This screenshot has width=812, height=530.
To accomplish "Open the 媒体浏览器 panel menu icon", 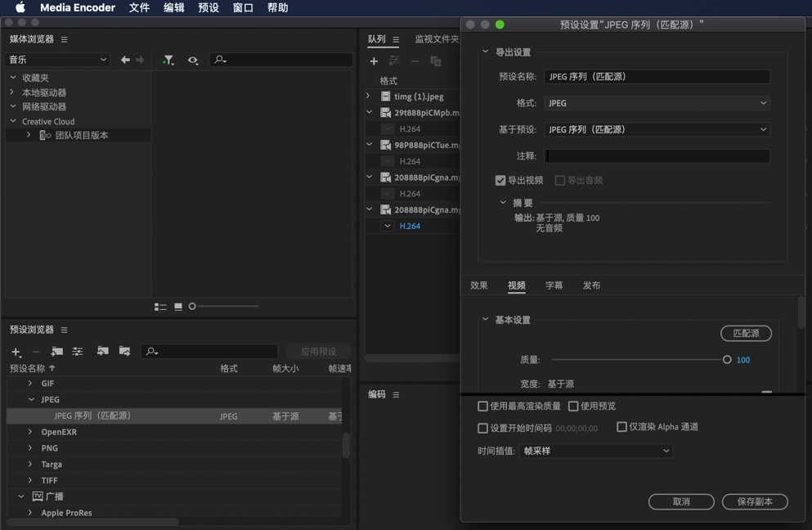I will 65,39.
